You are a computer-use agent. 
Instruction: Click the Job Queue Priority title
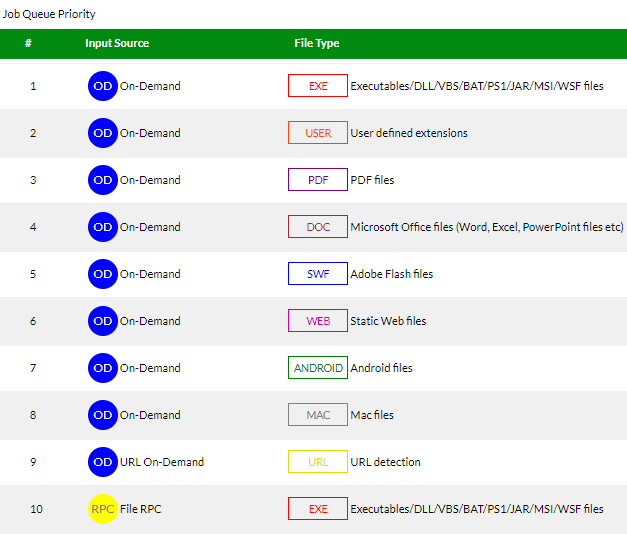(x=49, y=14)
